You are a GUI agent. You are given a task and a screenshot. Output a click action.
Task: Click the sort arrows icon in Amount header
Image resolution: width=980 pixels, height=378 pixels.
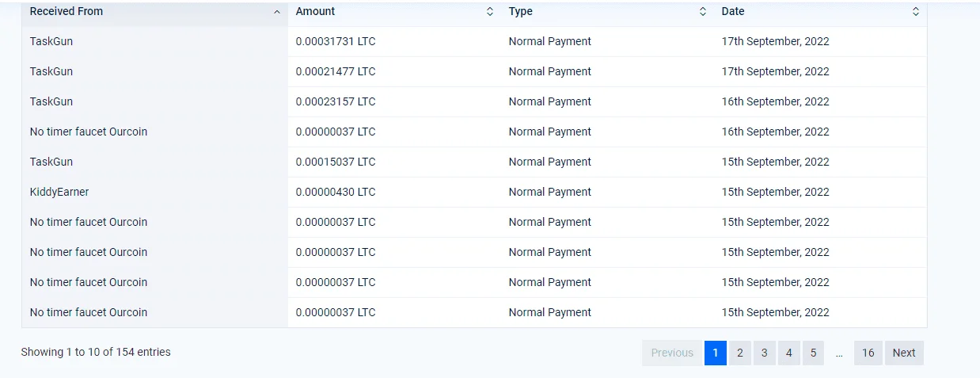point(489,12)
